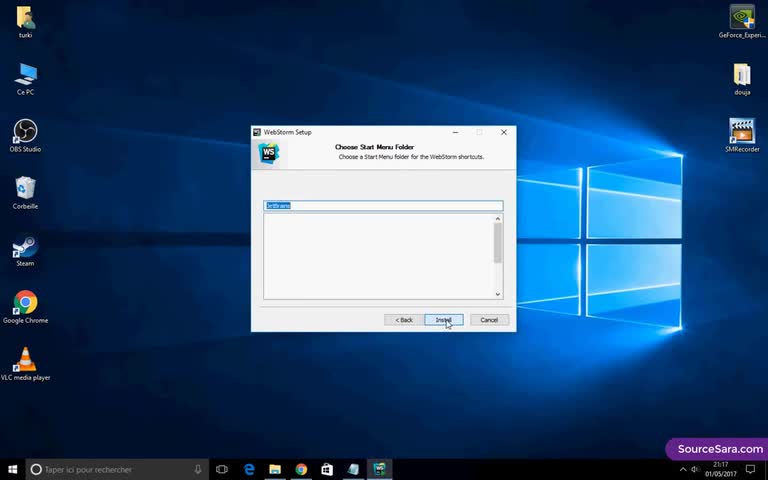
Task: Minimize the WebStorm Setup window
Action: click(x=456, y=132)
